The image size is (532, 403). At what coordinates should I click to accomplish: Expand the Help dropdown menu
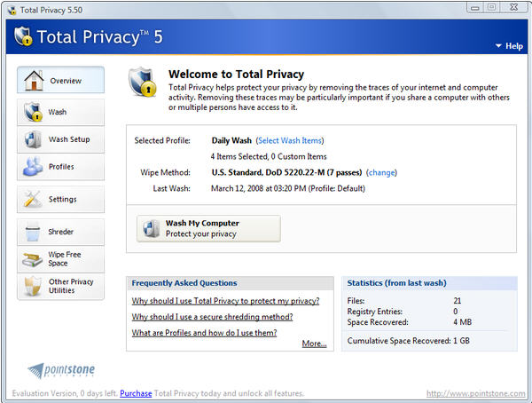tap(509, 46)
